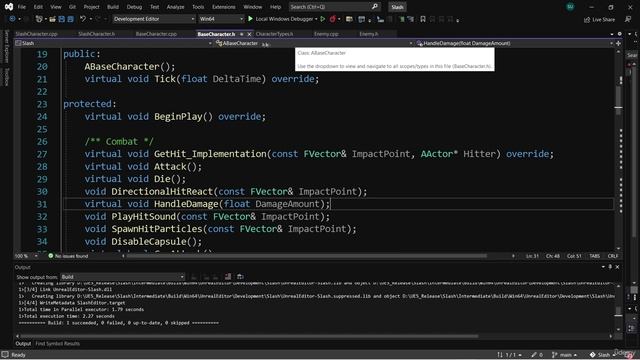Click the Output panel horizontal scrollbar
Image resolution: width=640 pixels, height=360 pixels.
coord(249,336)
